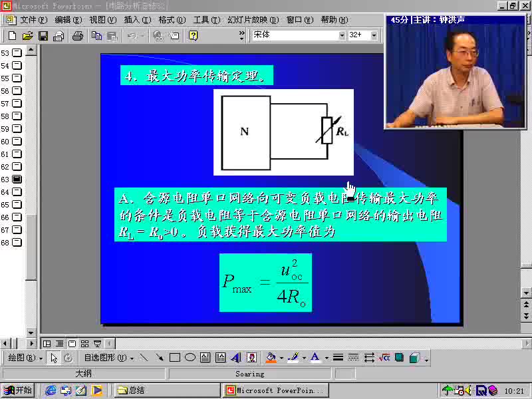The height and width of the screenshot is (399, 532).
Task: Open the 幻灯片放映 (Slide Show) menu
Action: pyautogui.click(x=253, y=20)
